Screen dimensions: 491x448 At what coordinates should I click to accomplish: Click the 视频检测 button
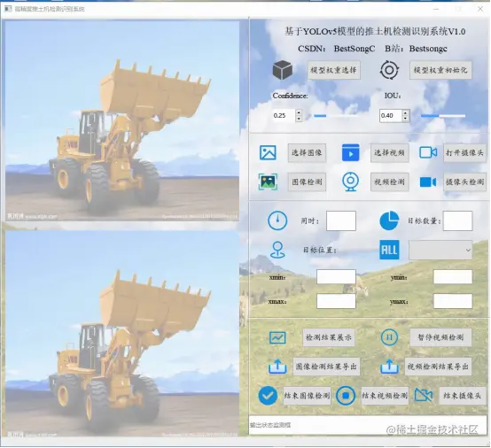click(390, 182)
